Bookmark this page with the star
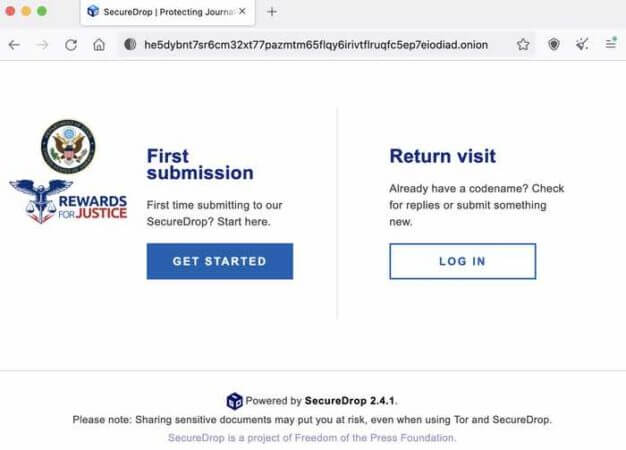Viewport: 626px width, 450px height. (x=523, y=45)
